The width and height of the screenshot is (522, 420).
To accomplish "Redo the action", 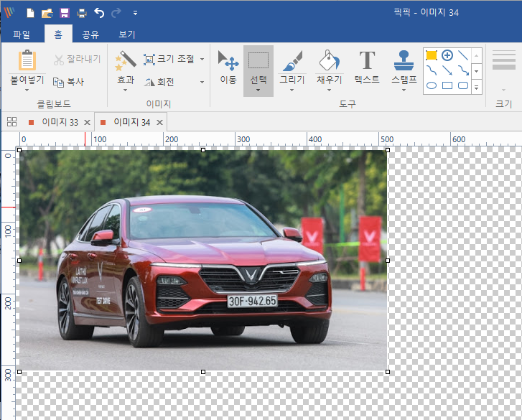I will [116, 13].
